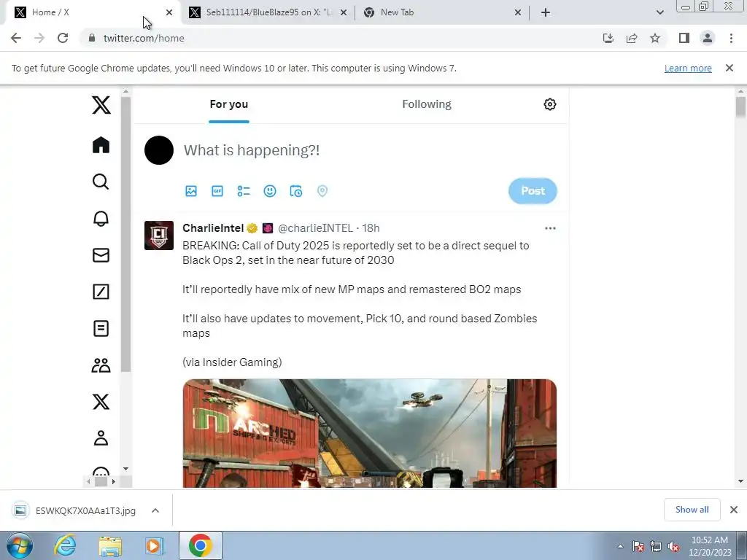Image resolution: width=747 pixels, height=560 pixels.
Task: Open Explore search icon in sidebar
Action: (x=101, y=182)
